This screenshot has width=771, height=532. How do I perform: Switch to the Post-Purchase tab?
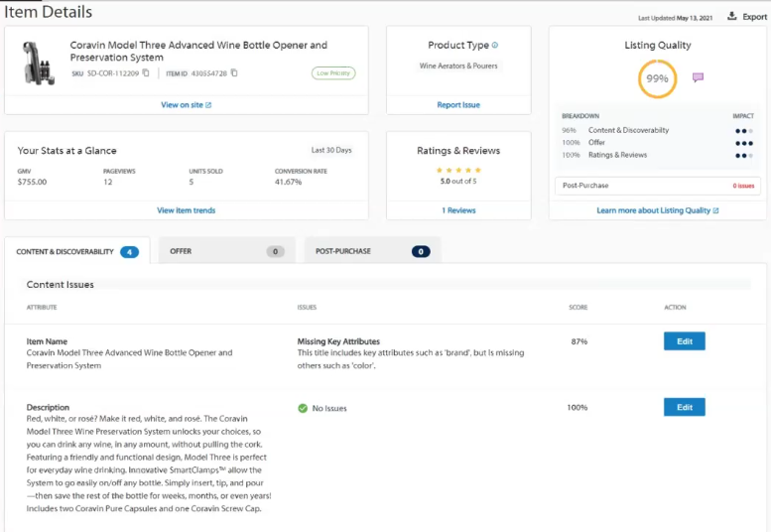coord(371,251)
